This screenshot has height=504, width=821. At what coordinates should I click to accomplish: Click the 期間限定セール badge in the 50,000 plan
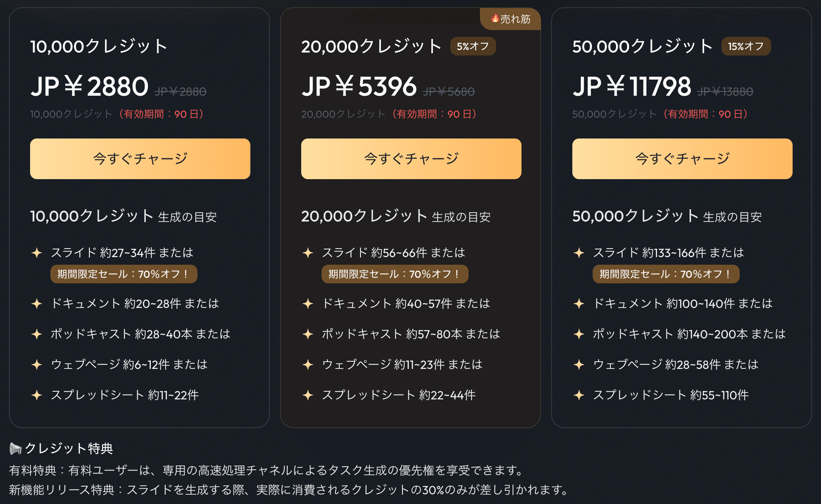coord(666,274)
